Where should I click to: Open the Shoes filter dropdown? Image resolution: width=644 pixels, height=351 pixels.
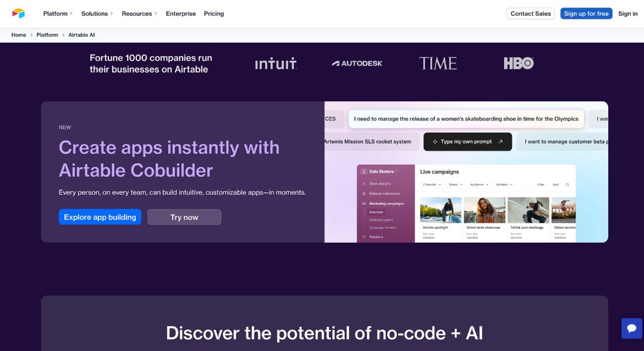(x=455, y=185)
